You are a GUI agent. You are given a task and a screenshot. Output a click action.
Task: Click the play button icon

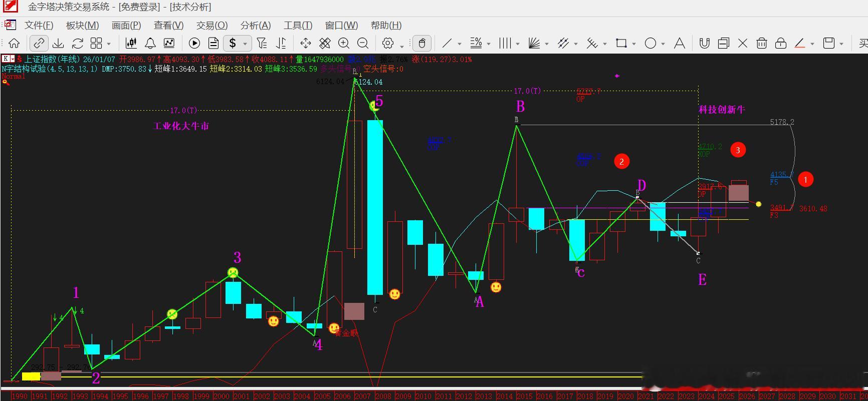(194, 43)
